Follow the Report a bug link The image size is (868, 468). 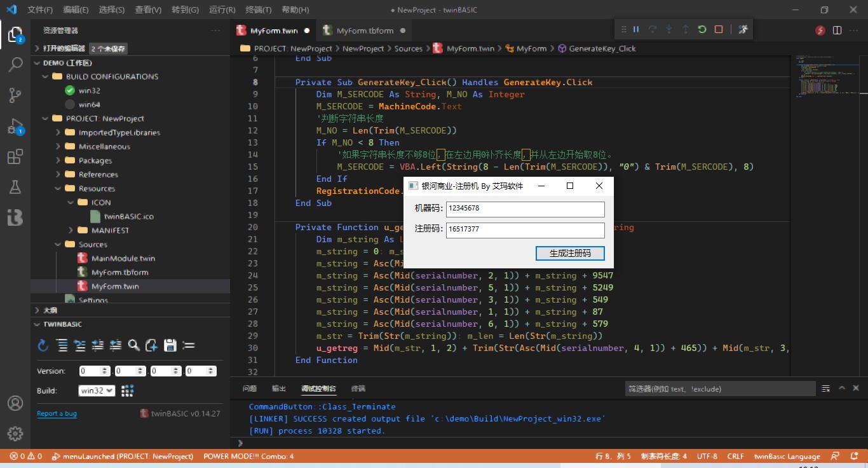[x=57, y=413]
